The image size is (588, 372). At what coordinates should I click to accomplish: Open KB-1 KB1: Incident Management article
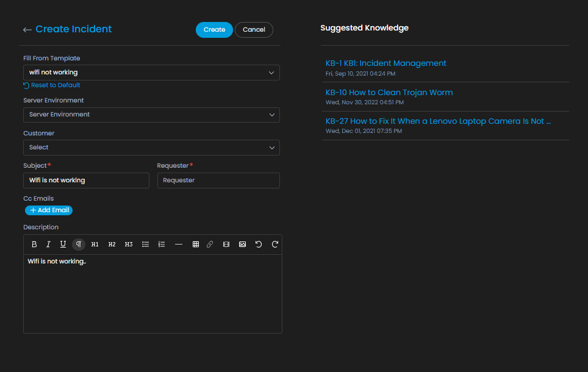coord(386,63)
